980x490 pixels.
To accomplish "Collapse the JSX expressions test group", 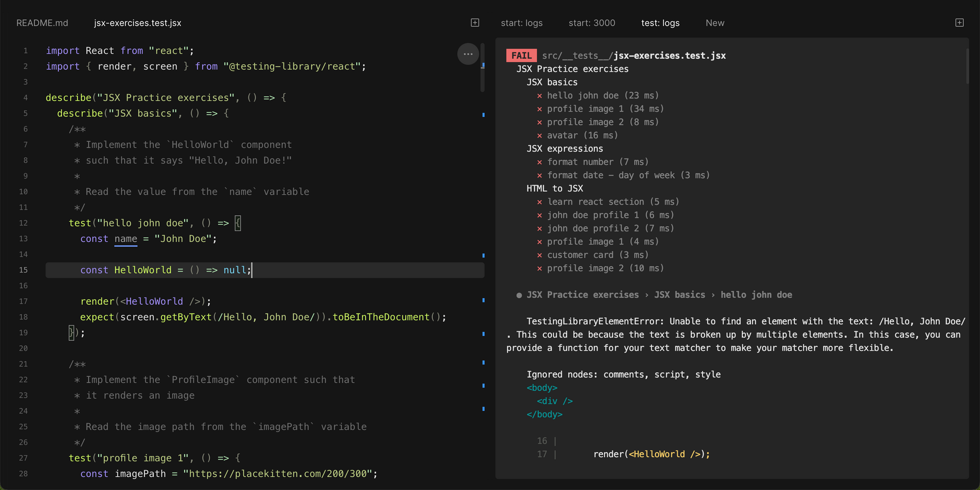I will pyautogui.click(x=564, y=148).
